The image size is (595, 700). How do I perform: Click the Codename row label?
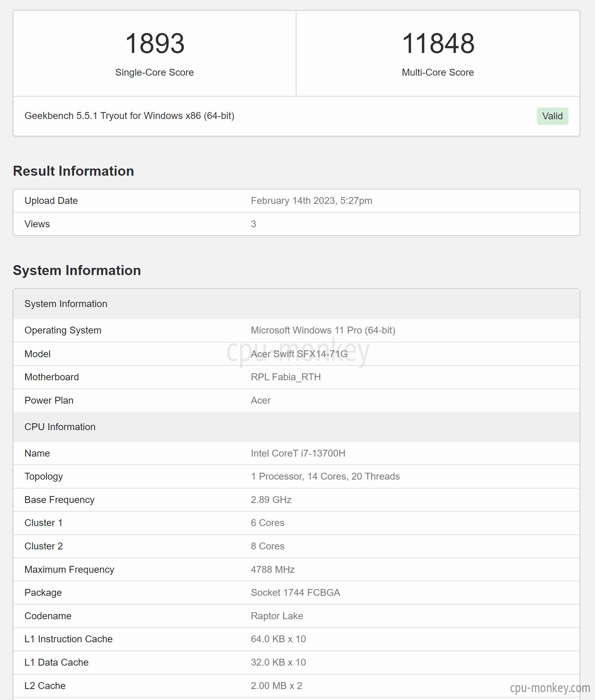click(x=48, y=616)
